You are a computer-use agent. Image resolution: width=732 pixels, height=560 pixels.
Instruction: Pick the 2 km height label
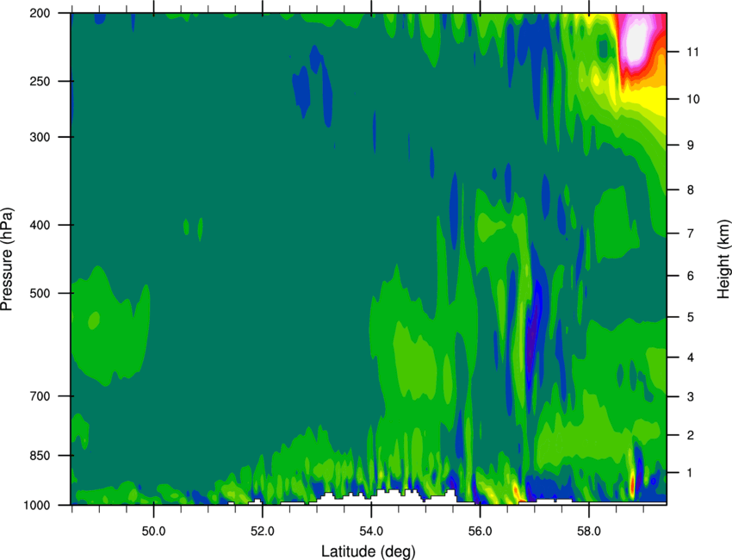click(x=691, y=435)
